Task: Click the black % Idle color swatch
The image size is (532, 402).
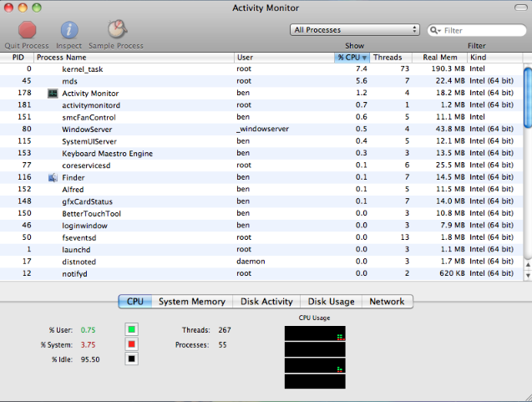Action: [x=132, y=359]
